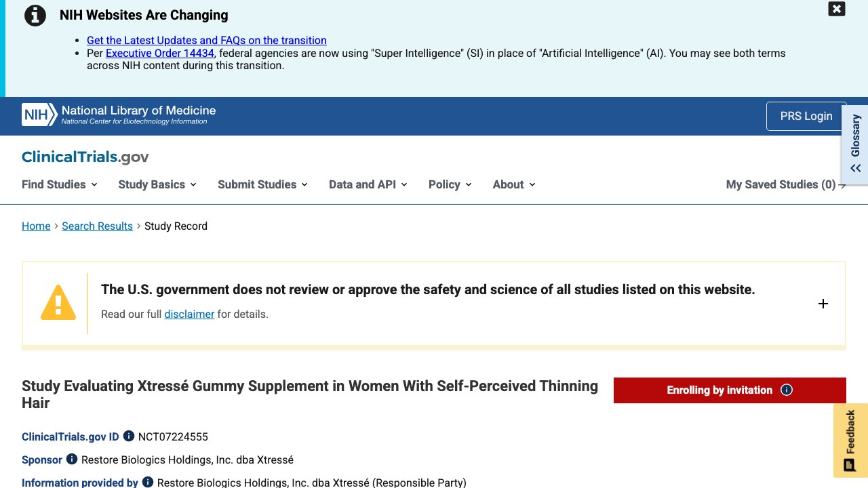868x488 pixels.
Task: Click the NIH National Library of Medicine logo
Action: point(119,115)
